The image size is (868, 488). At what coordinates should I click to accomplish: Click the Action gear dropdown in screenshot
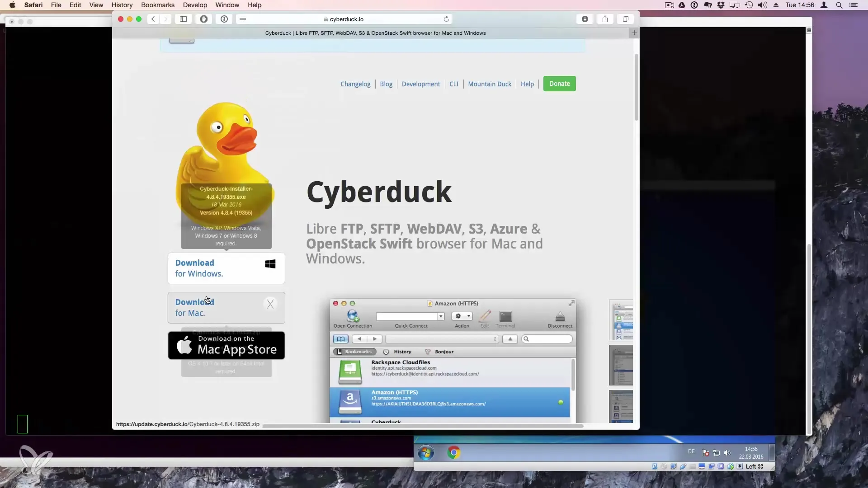click(462, 316)
